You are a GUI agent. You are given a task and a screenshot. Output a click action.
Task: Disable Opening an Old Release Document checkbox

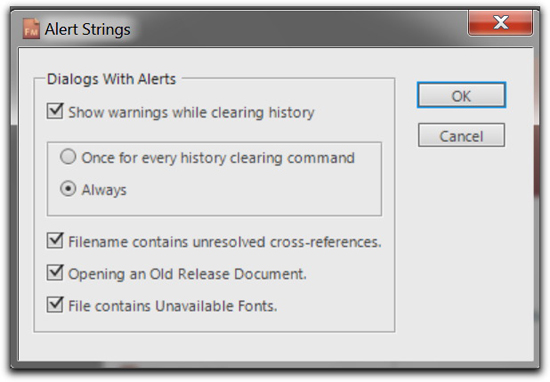tap(55, 273)
